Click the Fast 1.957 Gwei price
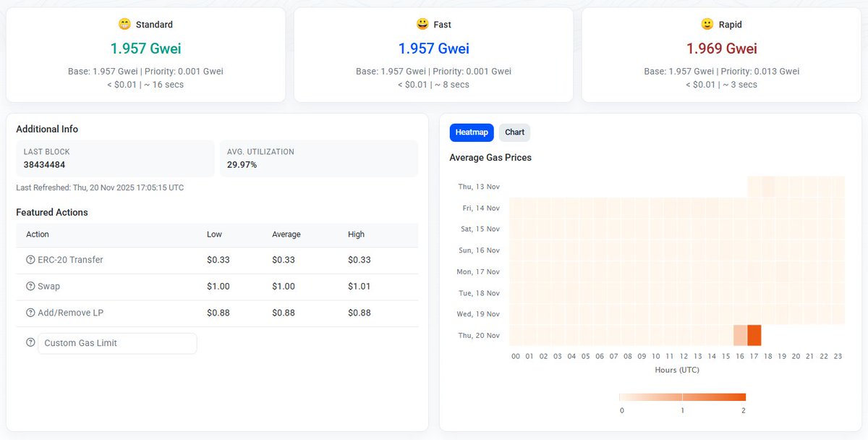Image resolution: width=868 pixels, height=440 pixels. (434, 48)
